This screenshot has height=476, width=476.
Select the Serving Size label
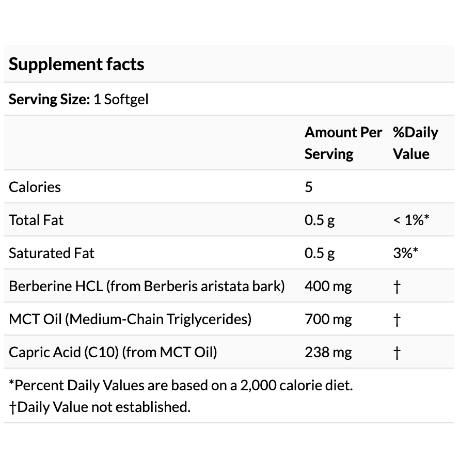coord(50,99)
